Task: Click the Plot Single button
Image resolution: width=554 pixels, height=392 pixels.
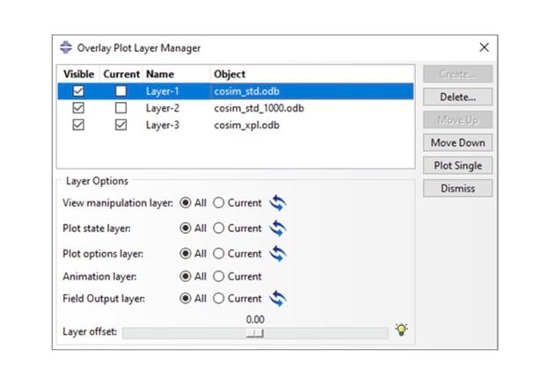Action: tap(457, 165)
